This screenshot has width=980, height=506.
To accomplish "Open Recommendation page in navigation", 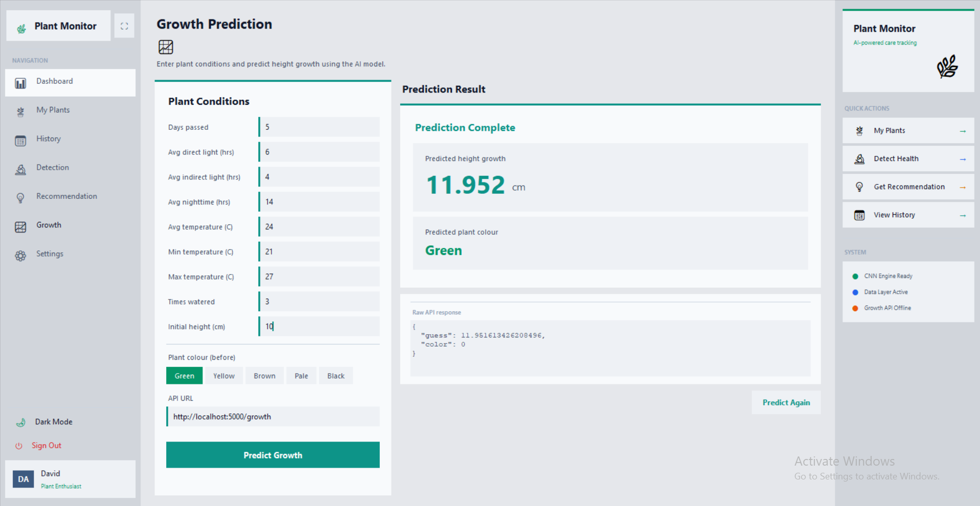I will click(70, 197).
